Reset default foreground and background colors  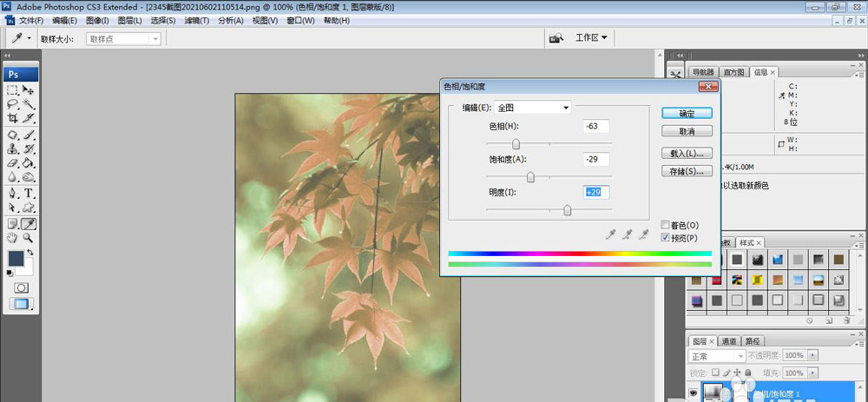[x=10, y=273]
